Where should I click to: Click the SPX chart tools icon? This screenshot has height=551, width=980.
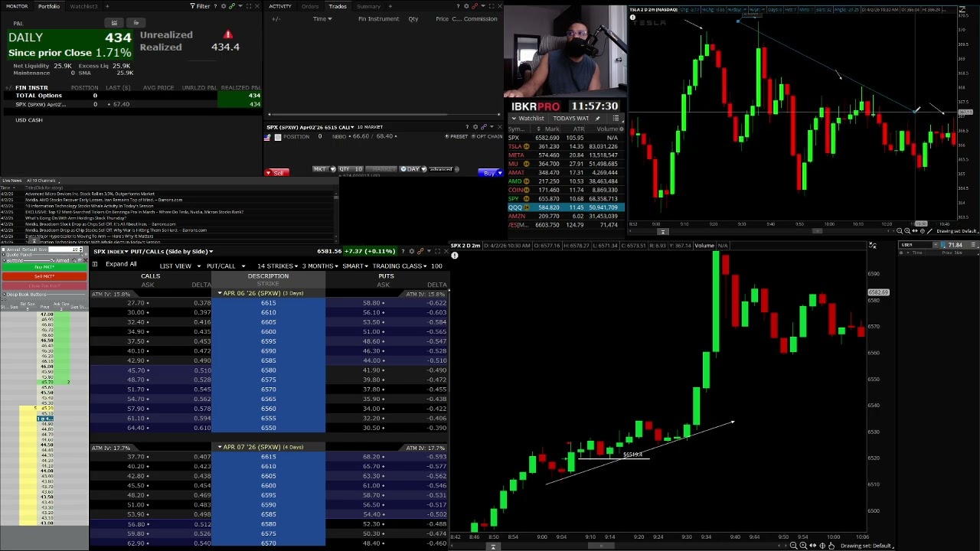(x=872, y=246)
